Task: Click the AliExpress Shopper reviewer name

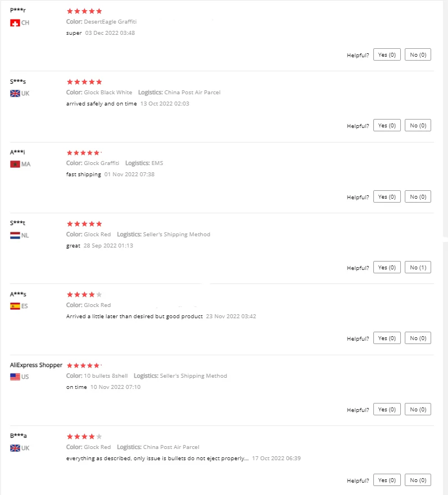Action: [36, 365]
